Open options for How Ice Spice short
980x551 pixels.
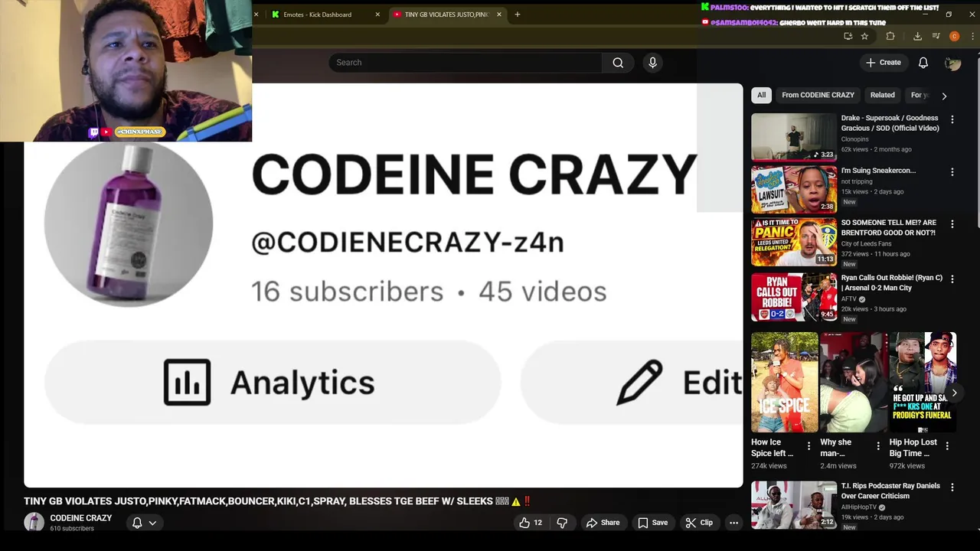pyautogui.click(x=808, y=446)
